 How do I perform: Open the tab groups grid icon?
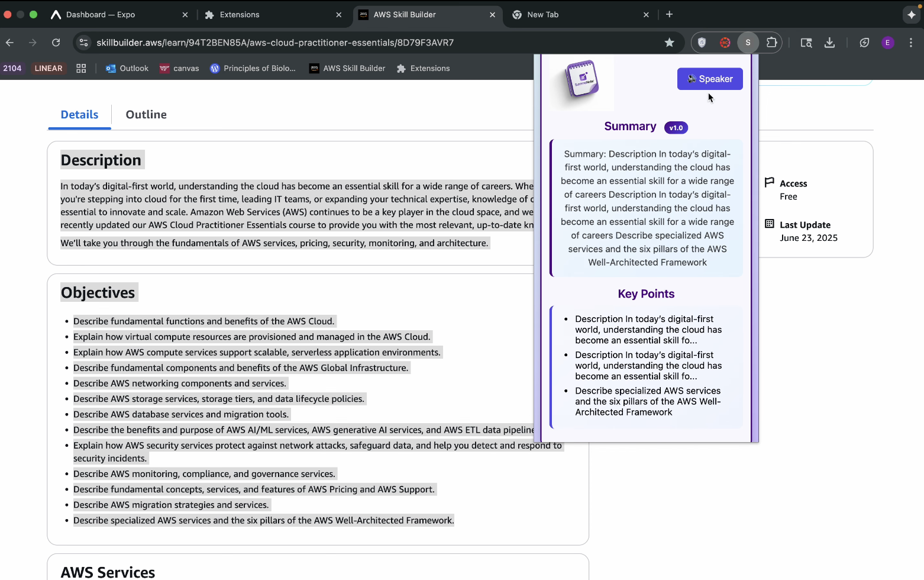(81, 69)
